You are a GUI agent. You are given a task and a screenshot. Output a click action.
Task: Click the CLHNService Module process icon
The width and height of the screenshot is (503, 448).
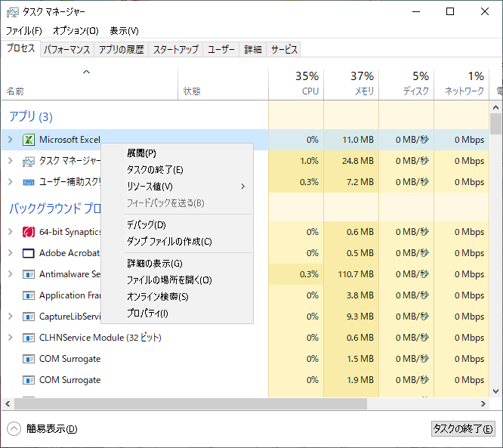tap(29, 338)
